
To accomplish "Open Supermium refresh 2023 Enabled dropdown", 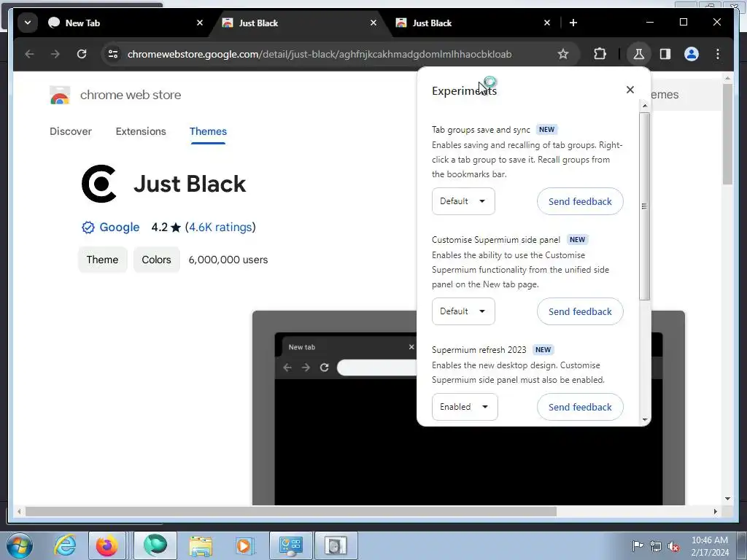I will pyautogui.click(x=465, y=407).
